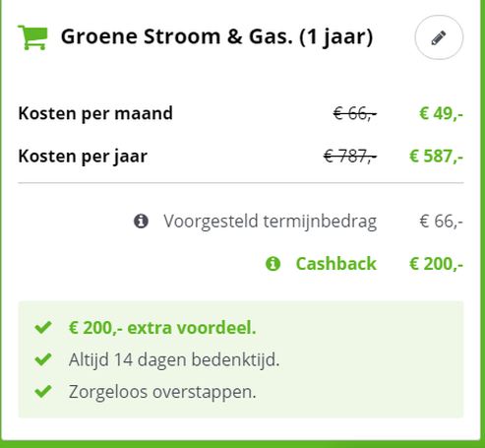Click the green € 587,- yearly price
Screen dimensions: 485x448
(x=436, y=156)
